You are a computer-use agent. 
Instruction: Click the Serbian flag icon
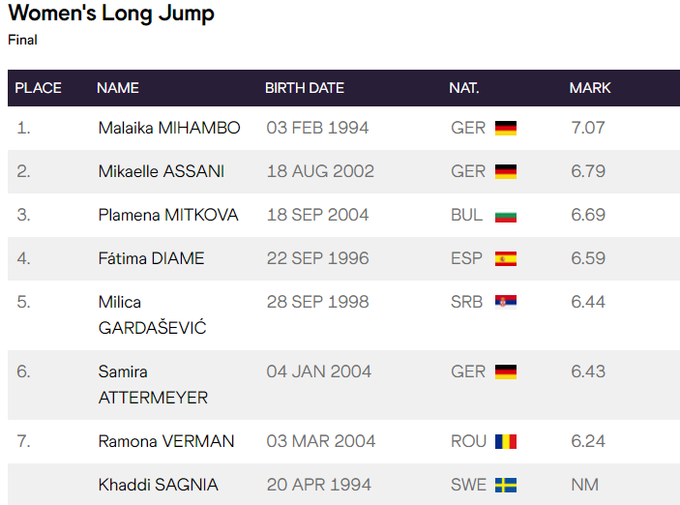click(506, 302)
